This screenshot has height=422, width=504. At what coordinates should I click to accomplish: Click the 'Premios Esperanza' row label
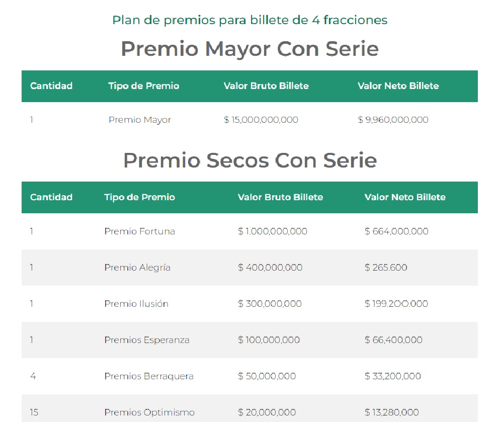coord(147,340)
